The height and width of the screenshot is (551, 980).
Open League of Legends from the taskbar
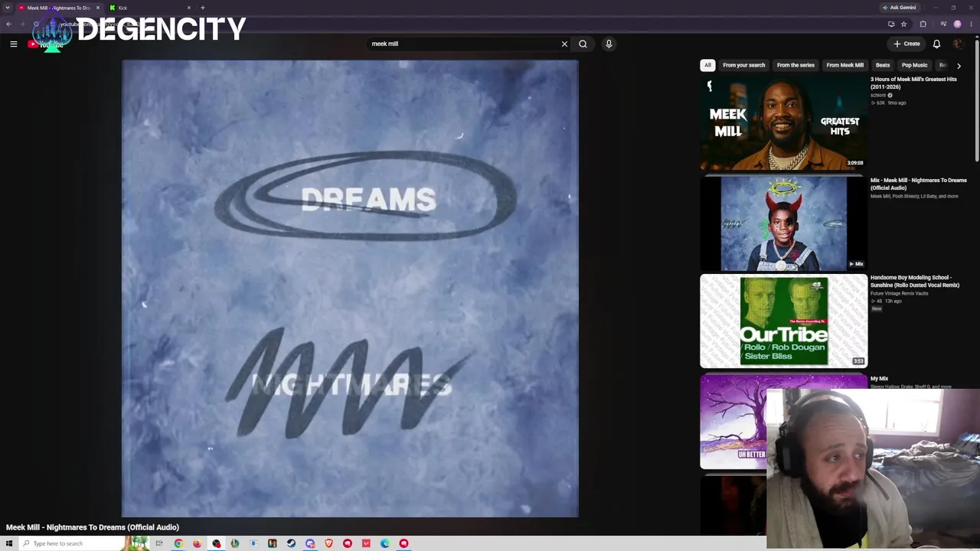235,543
